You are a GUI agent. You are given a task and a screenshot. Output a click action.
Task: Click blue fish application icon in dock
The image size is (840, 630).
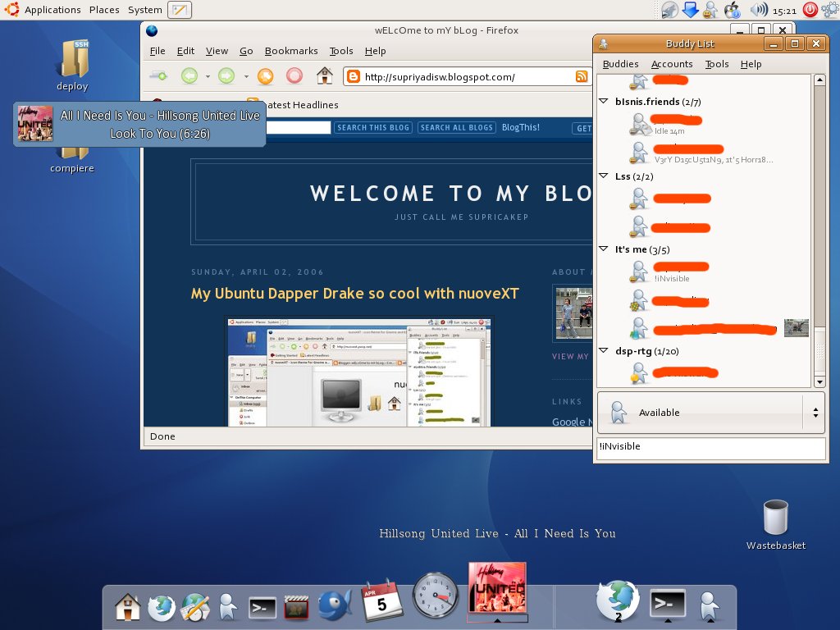click(x=335, y=605)
